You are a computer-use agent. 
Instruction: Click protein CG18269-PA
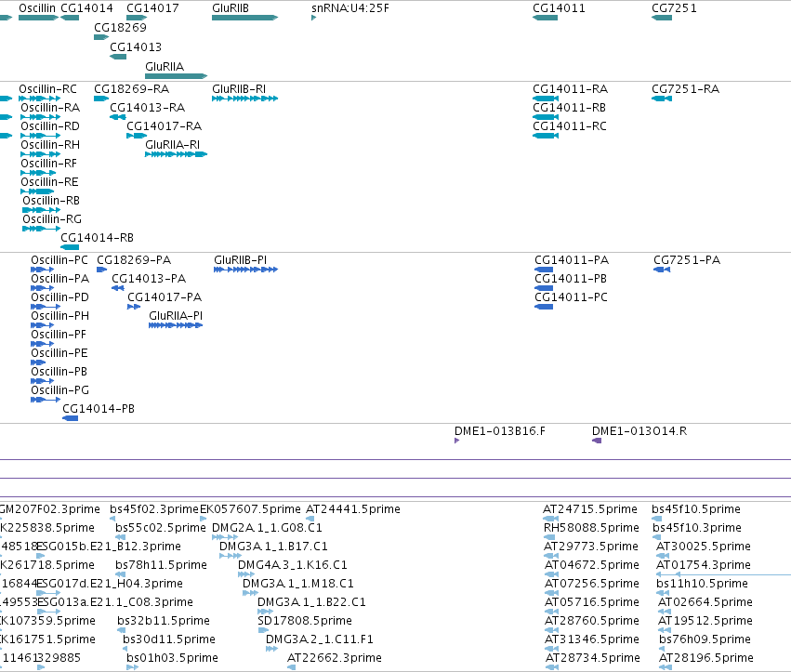[x=134, y=260]
